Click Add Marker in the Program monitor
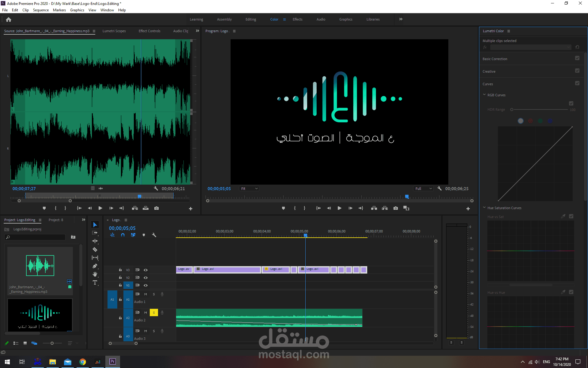 pos(283,208)
